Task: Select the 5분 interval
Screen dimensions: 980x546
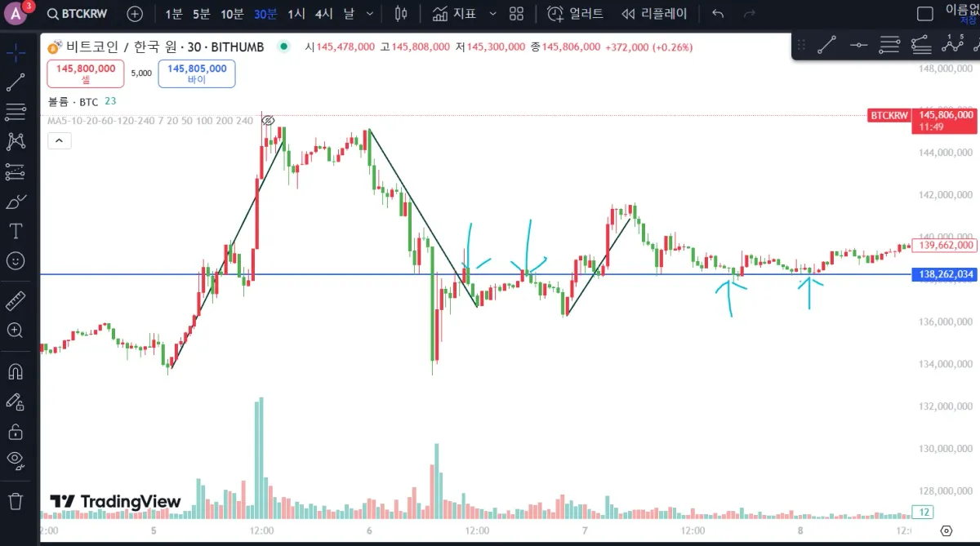Action: [201, 14]
